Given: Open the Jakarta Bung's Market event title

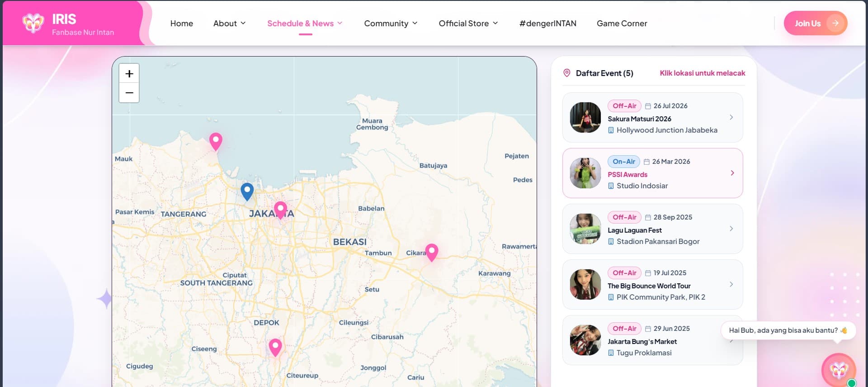Looking at the screenshot, I should coord(642,342).
